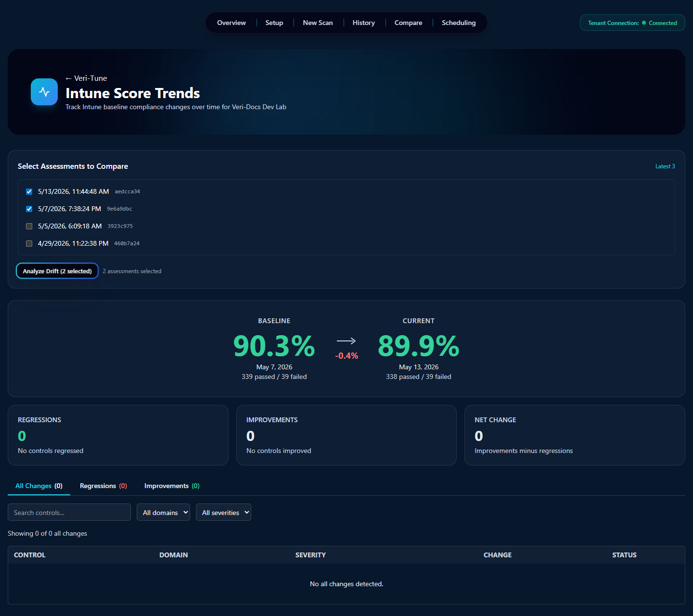
Task: Click the 4/29/2026, 11:22:38 PM label
Action: 73,243
